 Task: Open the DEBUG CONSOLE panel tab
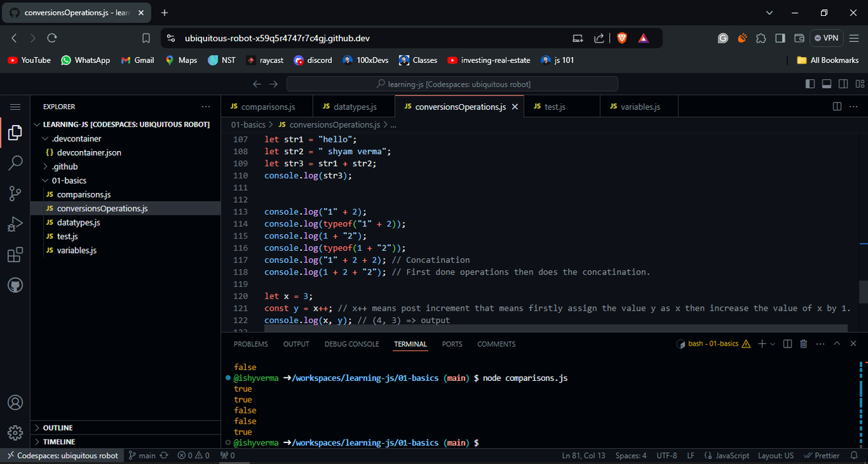(x=352, y=344)
